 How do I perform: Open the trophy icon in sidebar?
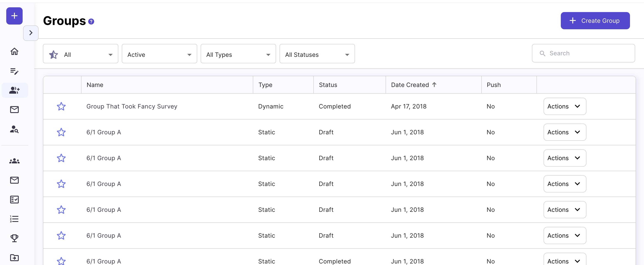(14, 238)
